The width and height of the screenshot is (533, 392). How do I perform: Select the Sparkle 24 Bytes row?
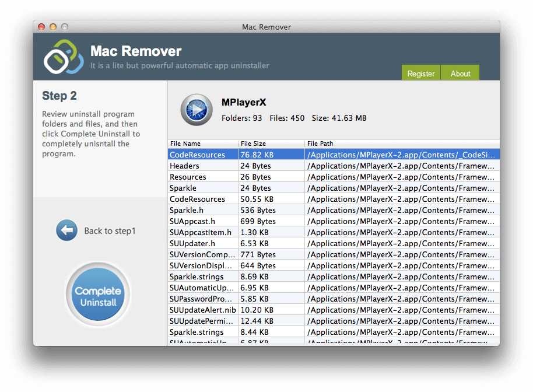pyautogui.click(x=334, y=188)
